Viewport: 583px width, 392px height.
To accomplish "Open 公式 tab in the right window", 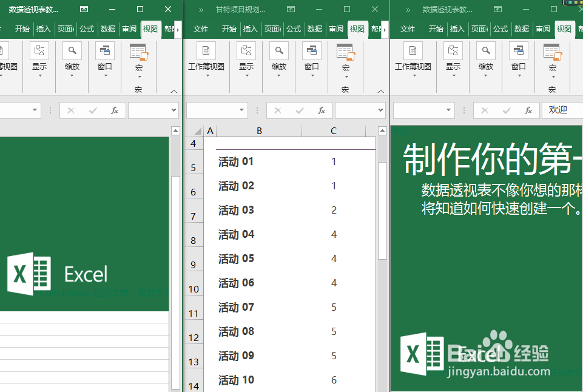I will tap(500, 29).
